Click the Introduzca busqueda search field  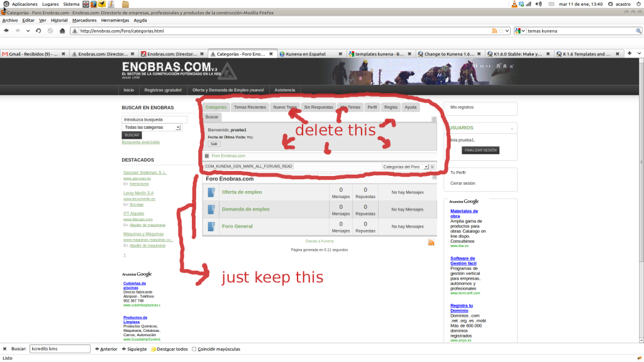pyautogui.click(x=154, y=119)
